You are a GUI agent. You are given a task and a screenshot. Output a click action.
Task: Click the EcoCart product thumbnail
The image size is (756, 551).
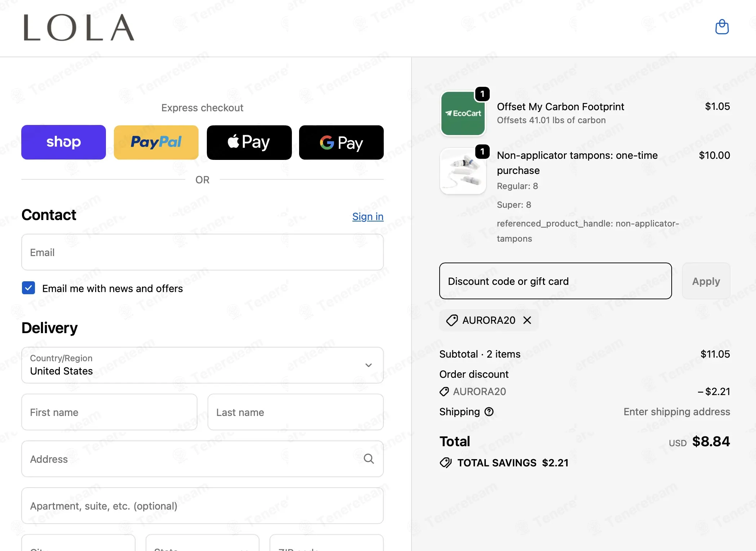tap(463, 113)
